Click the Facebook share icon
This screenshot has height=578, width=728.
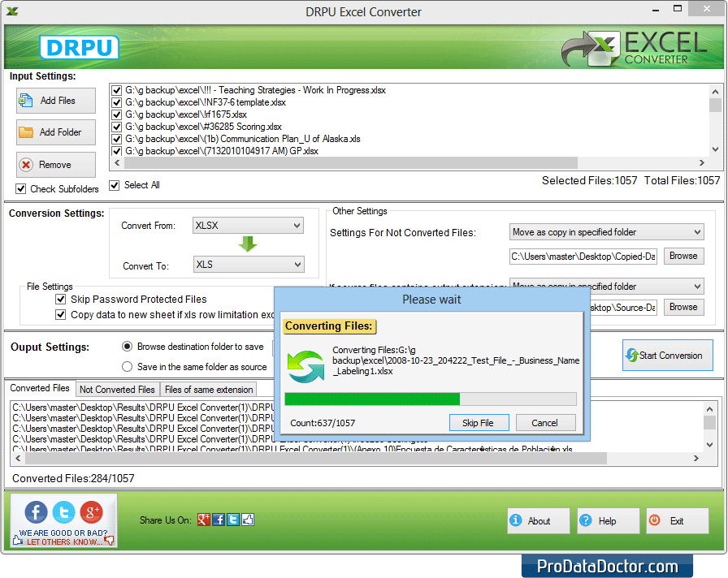(x=35, y=512)
